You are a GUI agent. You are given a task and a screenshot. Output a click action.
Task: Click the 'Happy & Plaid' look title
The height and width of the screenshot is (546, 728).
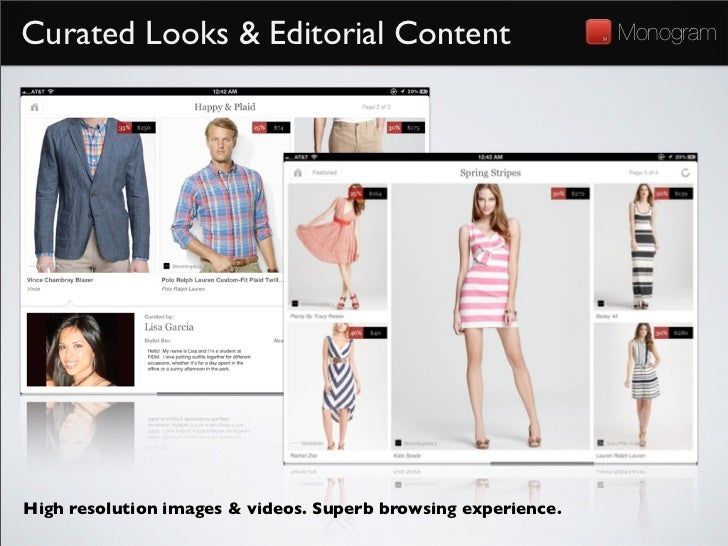click(x=225, y=107)
